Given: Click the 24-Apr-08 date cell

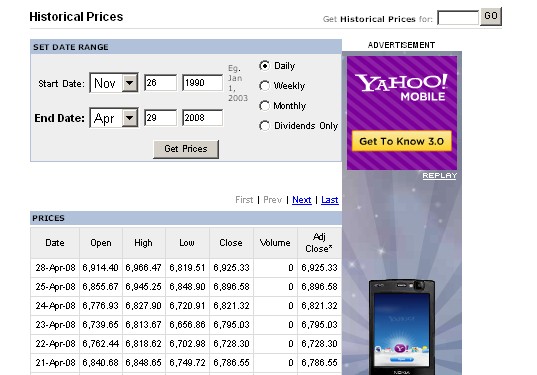Looking at the screenshot, I should [55, 305].
